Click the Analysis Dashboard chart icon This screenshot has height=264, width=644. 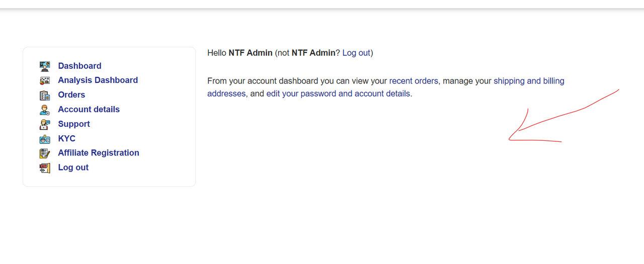coord(45,80)
